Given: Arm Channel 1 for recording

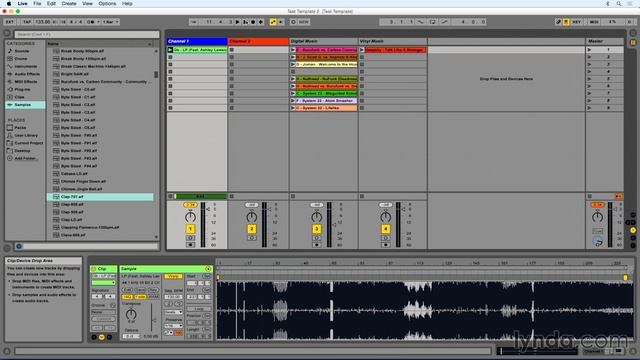Looking at the screenshot, I should coord(190,245).
